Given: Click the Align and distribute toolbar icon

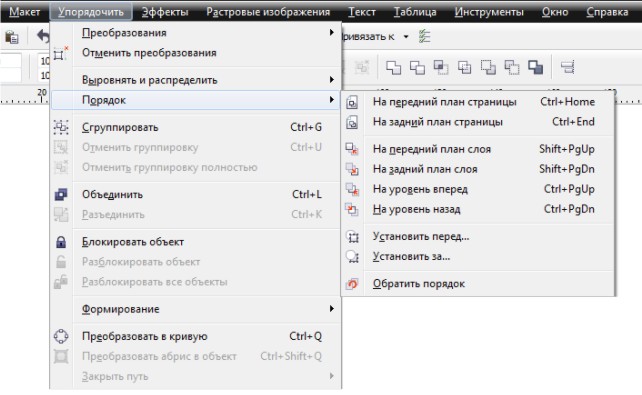Looking at the screenshot, I should point(568,67).
